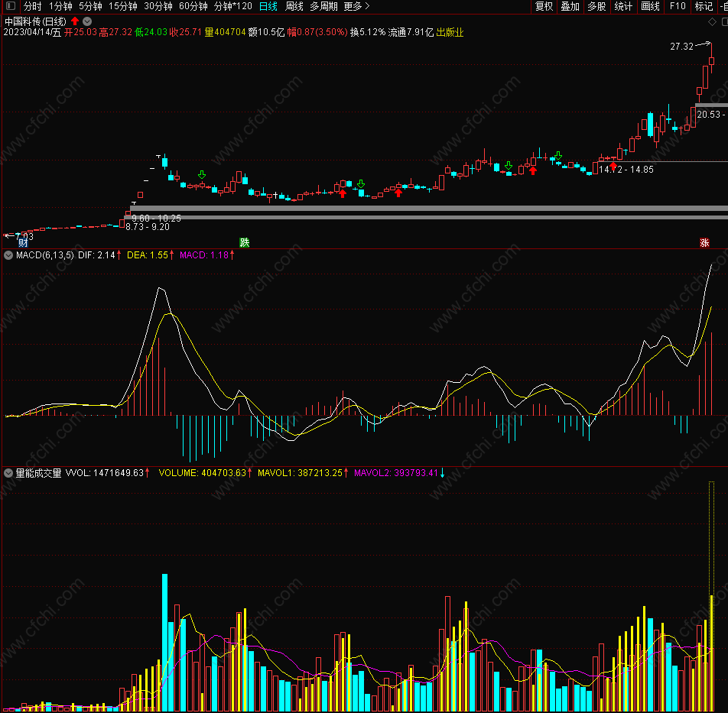Click the fourth green down-arrow signal on chart
Viewport: 728px width, 713px height.
click(558, 155)
